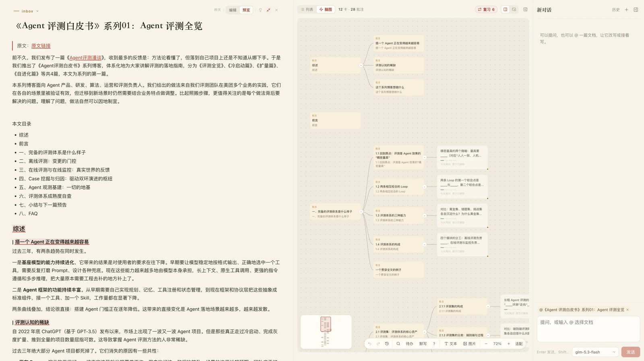This screenshot has height=361, width=644.
Task: Collapse the 1.4 评测体系的构成 node
Action: coord(425,244)
